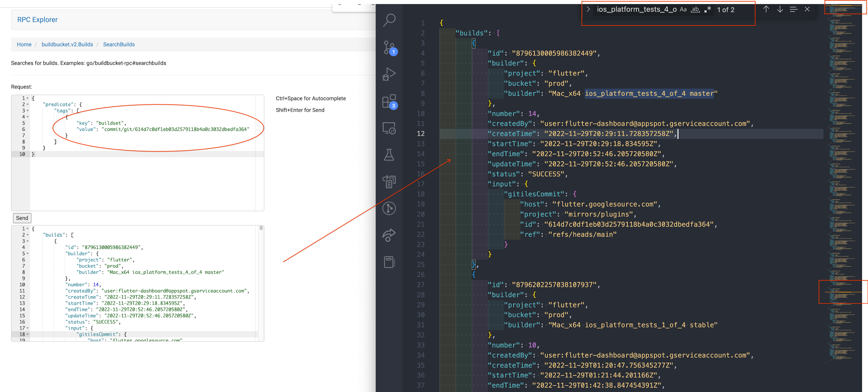Open the Search panel in the sidebar
Viewport: 868px width, 392px height.
389,20
